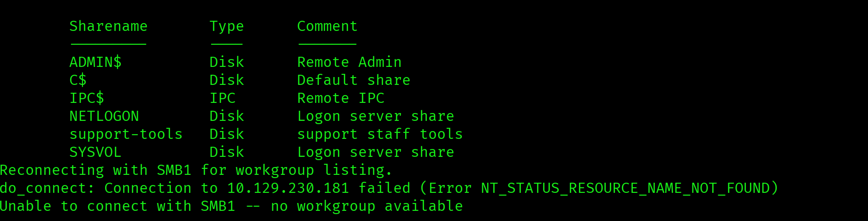Click the IP address 10.129.230.181
Screen dimensions: 868x221
[288, 188]
